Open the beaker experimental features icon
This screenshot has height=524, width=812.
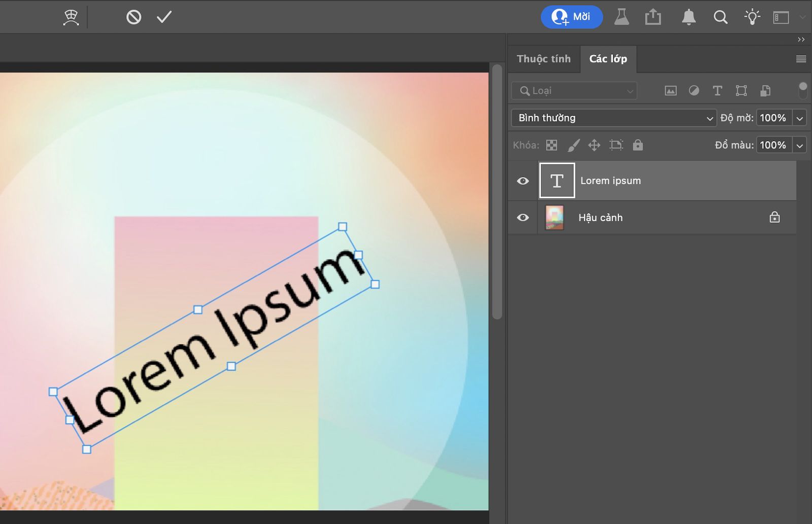621,17
